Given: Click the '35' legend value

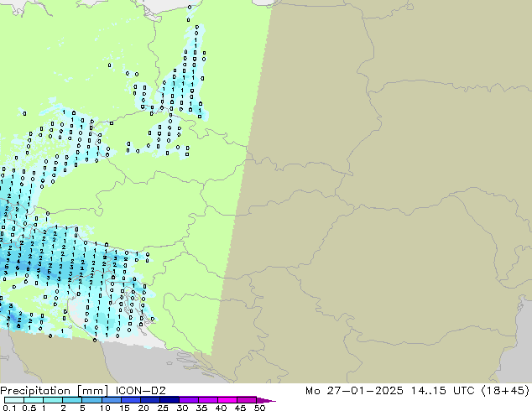Looking at the screenshot, I should (201, 408).
